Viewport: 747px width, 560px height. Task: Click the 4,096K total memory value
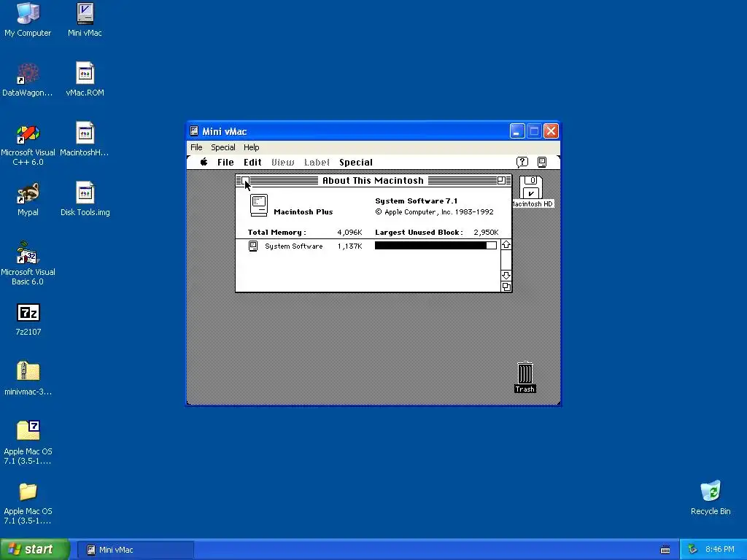coord(349,233)
